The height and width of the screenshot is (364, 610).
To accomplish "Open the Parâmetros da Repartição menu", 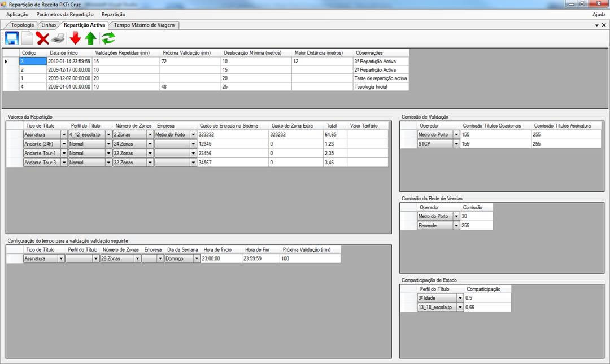I will pyautogui.click(x=64, y=14).
